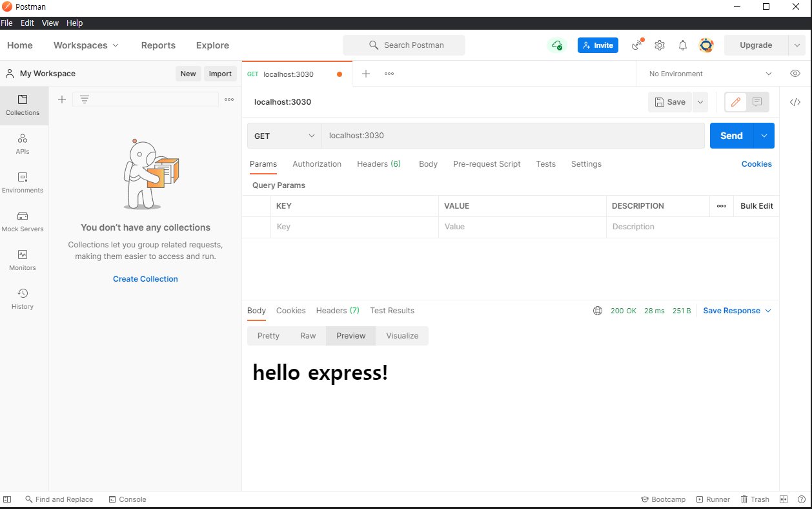Image resolution: width=812 pixels, height=509 pixels.
Task: Open the HTTP method GET dropdown
Action: coord(285,136)
